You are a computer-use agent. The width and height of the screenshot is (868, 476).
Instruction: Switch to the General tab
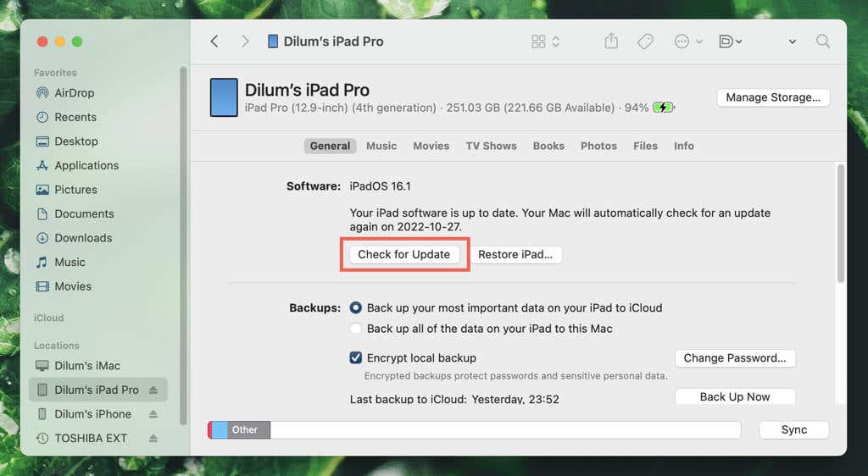330,146
